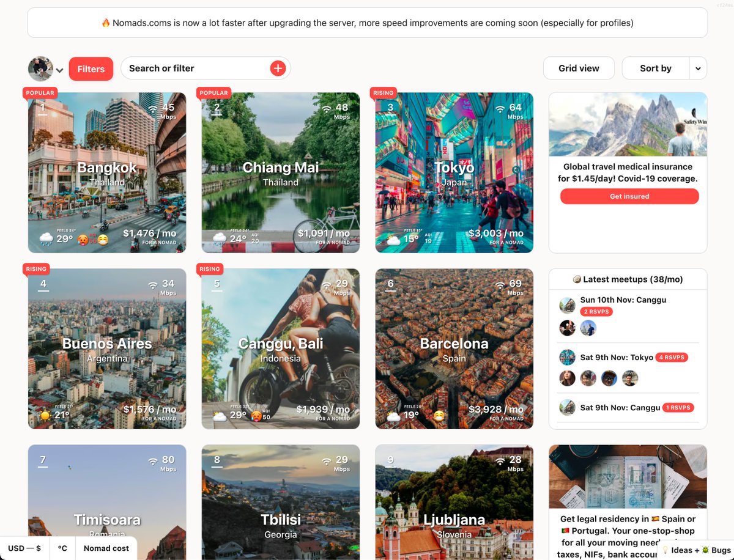Click the weather icon on Barcelona card

(393, 416)
